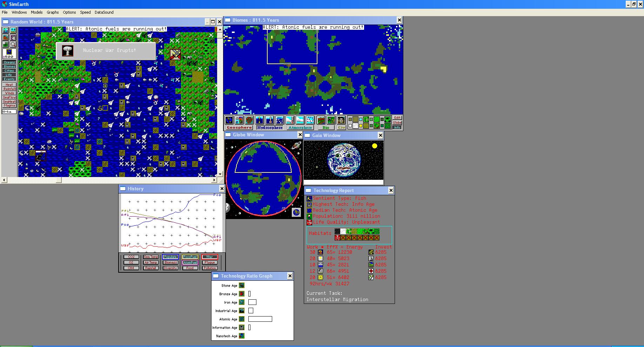The image size is (644, 347).
Task: Toggle the Cities map layer
Action: 9,71
